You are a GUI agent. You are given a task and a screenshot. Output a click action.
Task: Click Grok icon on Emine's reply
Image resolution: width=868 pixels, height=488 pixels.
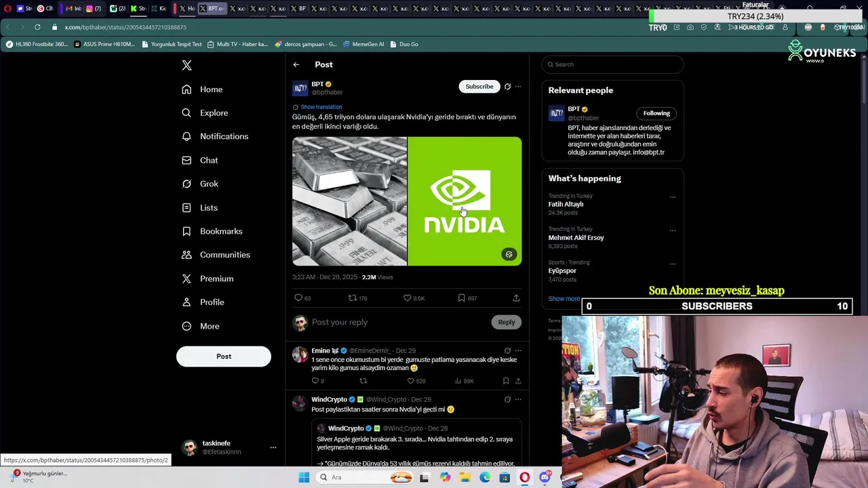(507, 351)
